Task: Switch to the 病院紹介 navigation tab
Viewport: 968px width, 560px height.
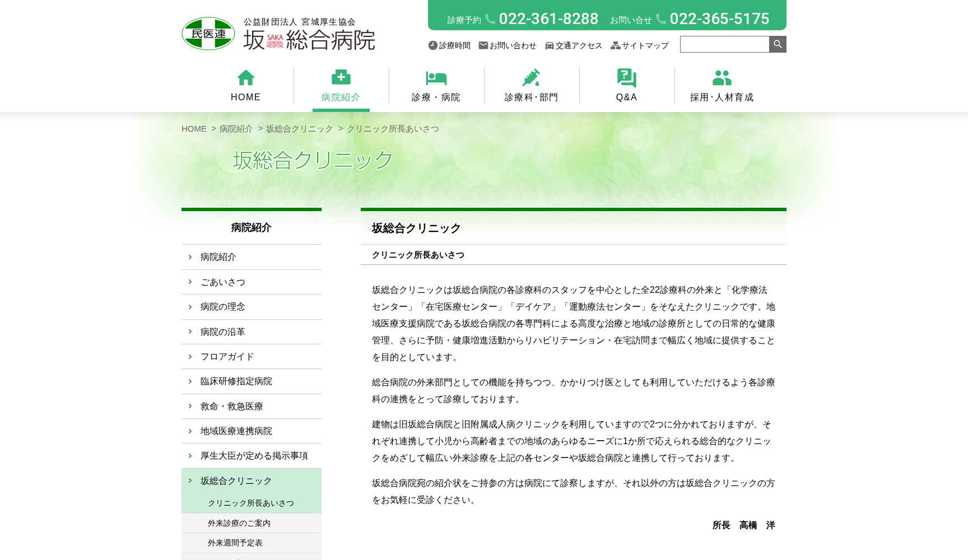Action: pos(341,97)
